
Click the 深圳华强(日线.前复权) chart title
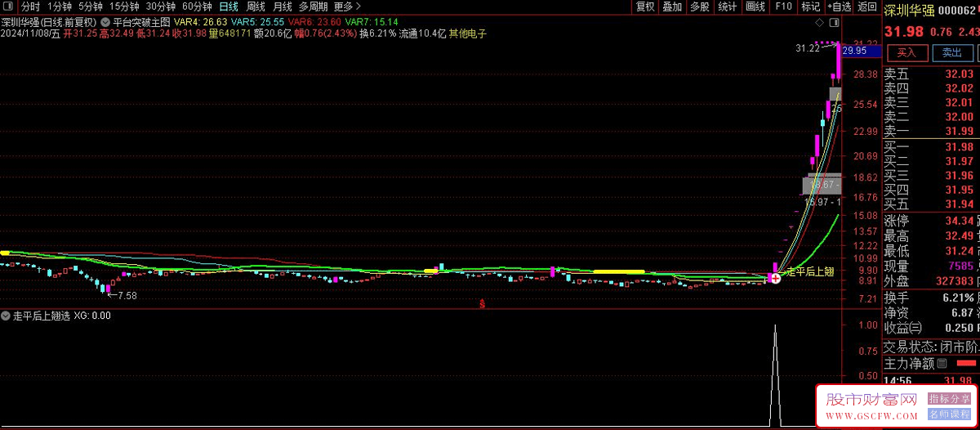click(50, 21)
